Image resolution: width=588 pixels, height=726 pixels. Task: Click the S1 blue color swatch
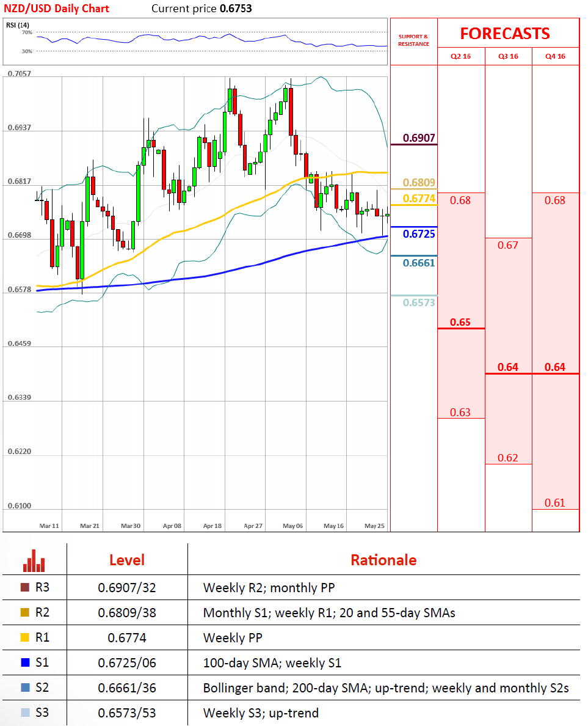(x=25, y=662)
